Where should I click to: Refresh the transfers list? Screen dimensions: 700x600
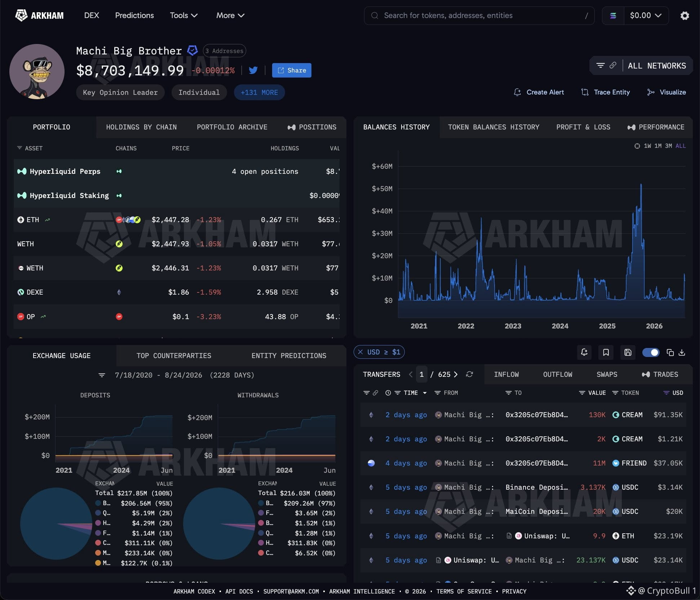(x=469, y=374)
